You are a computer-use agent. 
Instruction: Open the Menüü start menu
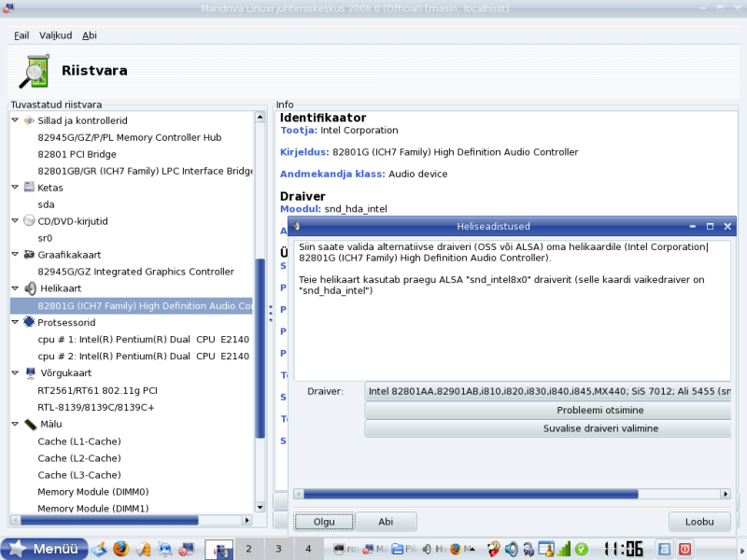(45, 549)
